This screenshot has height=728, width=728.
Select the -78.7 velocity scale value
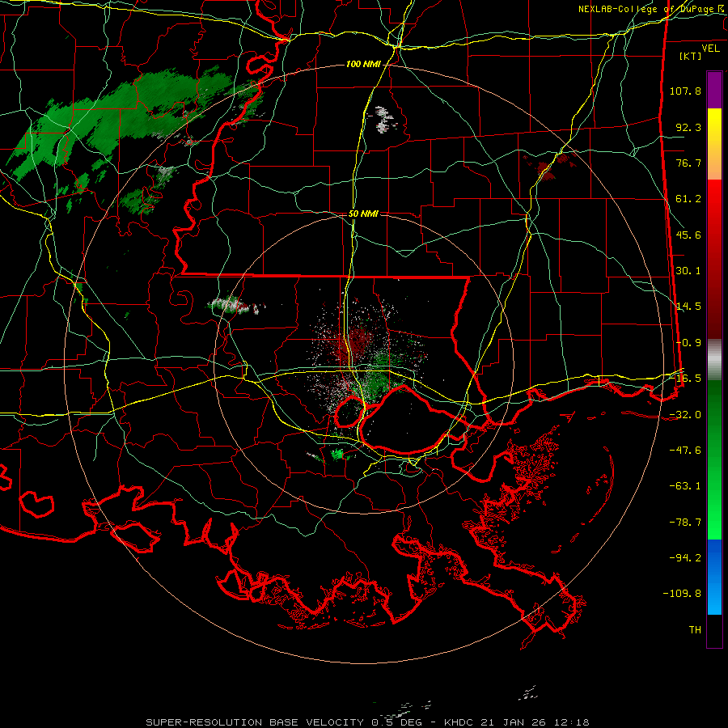(x=685, y=523)
